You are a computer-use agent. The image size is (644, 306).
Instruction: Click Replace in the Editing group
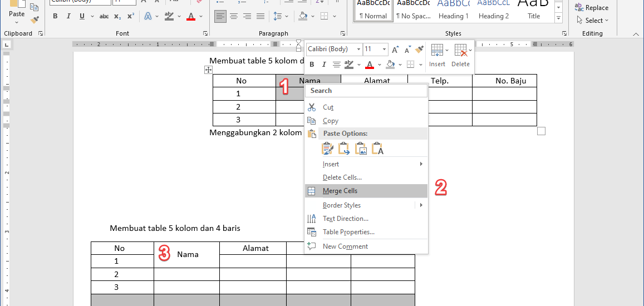(592, 7)
